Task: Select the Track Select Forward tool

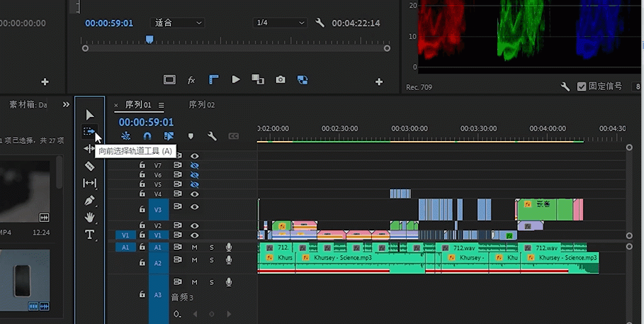Action: click(x=89, y=132)
